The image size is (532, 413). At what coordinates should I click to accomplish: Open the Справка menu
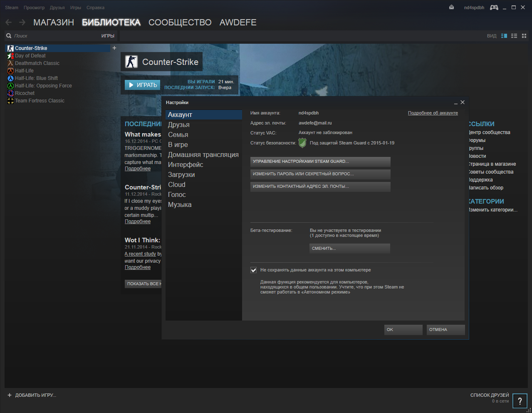coord(95,7)
